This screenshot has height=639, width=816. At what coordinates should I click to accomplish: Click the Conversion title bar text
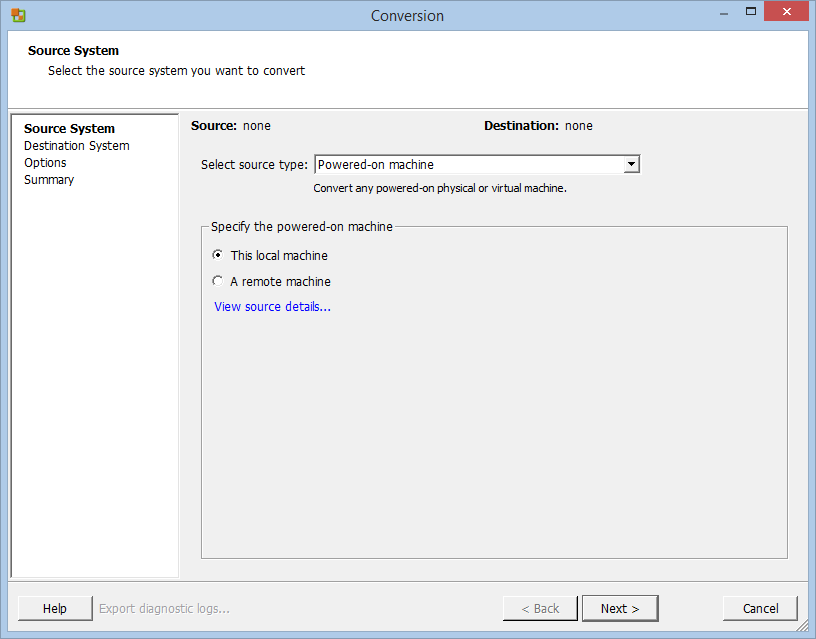pyautogui.click(x=407, y=16)
